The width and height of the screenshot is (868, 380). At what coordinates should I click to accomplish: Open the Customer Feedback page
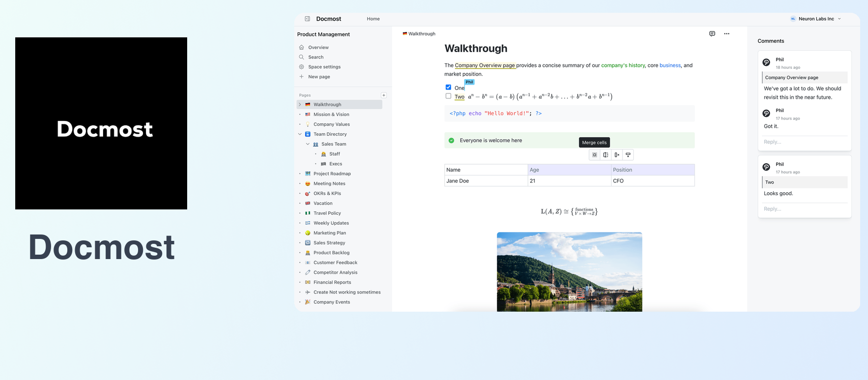(336, 263)
